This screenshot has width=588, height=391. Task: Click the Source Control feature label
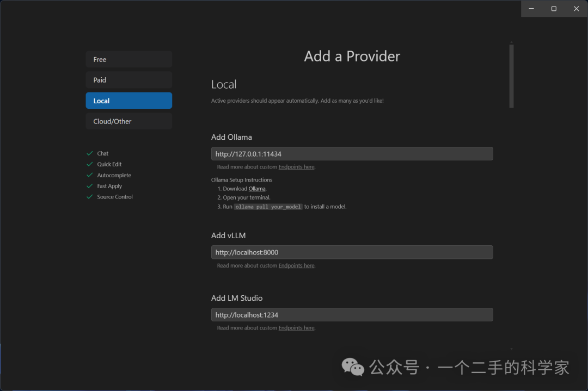pos(115,197)
